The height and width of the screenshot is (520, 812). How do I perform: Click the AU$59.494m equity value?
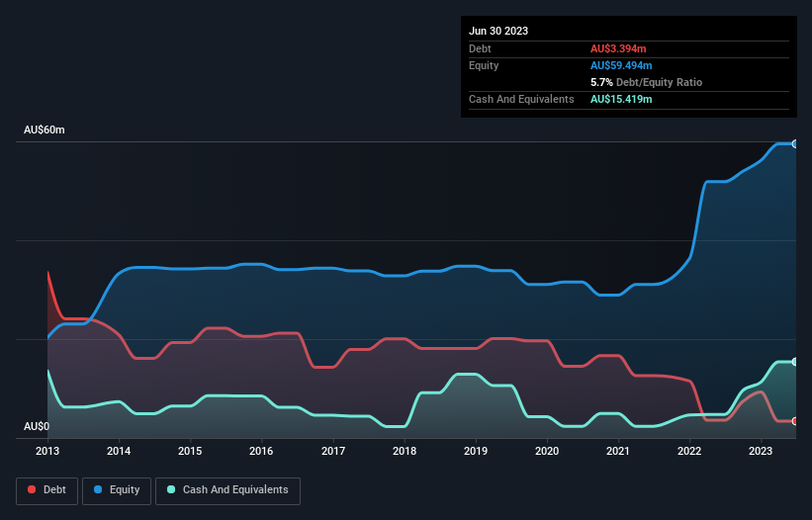click(x=621, y=65)
